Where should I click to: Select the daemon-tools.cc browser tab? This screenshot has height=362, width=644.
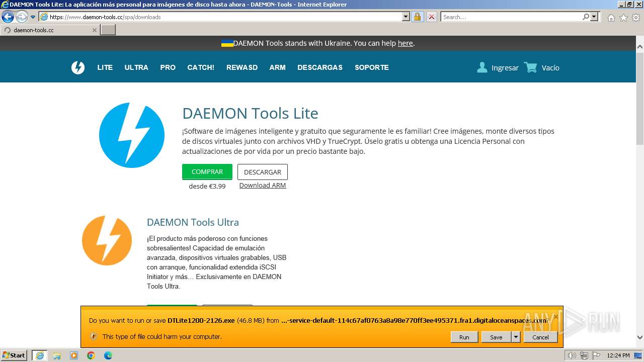point(49,30)
